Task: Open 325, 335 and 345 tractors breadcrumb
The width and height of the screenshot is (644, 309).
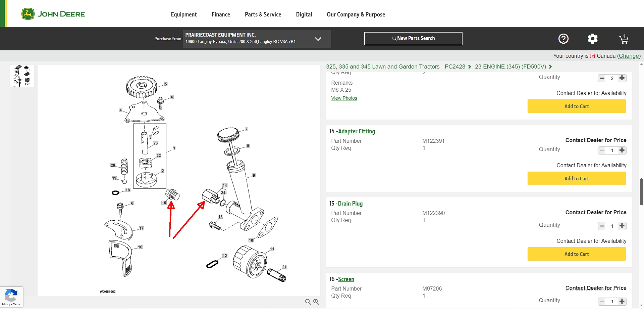Action: [395, 67]
